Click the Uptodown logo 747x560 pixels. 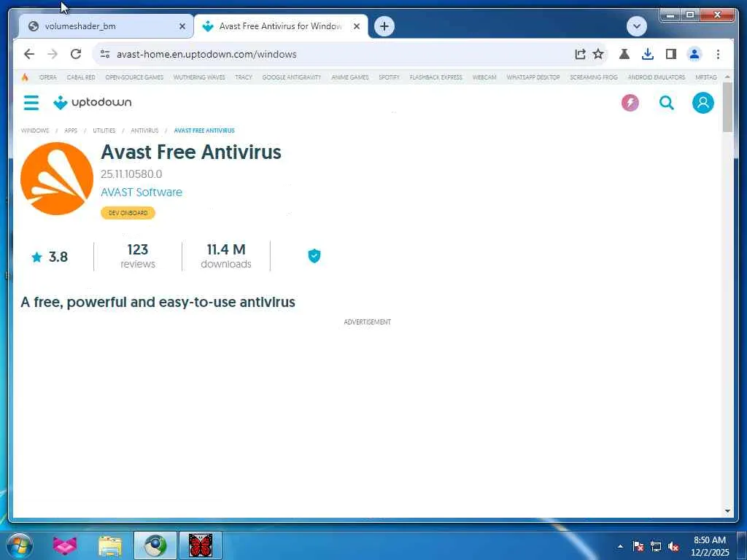tap(93, 102)
